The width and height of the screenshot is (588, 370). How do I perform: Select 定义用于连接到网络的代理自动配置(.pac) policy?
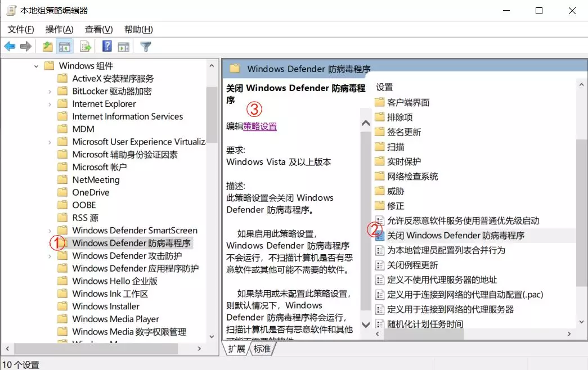pyautogui.click(x=465, y=295)
